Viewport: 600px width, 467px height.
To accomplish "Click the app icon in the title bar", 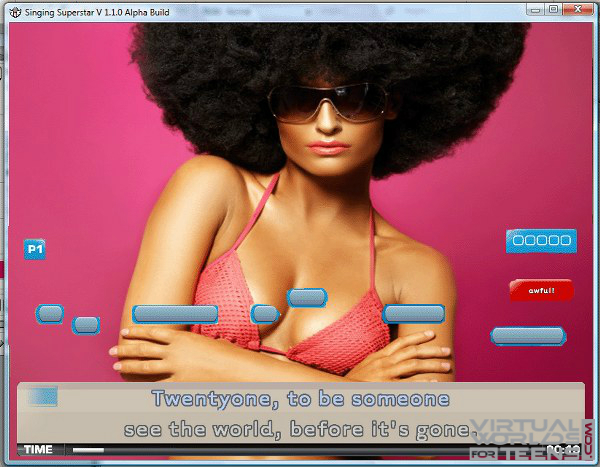I will click(15, 12).
